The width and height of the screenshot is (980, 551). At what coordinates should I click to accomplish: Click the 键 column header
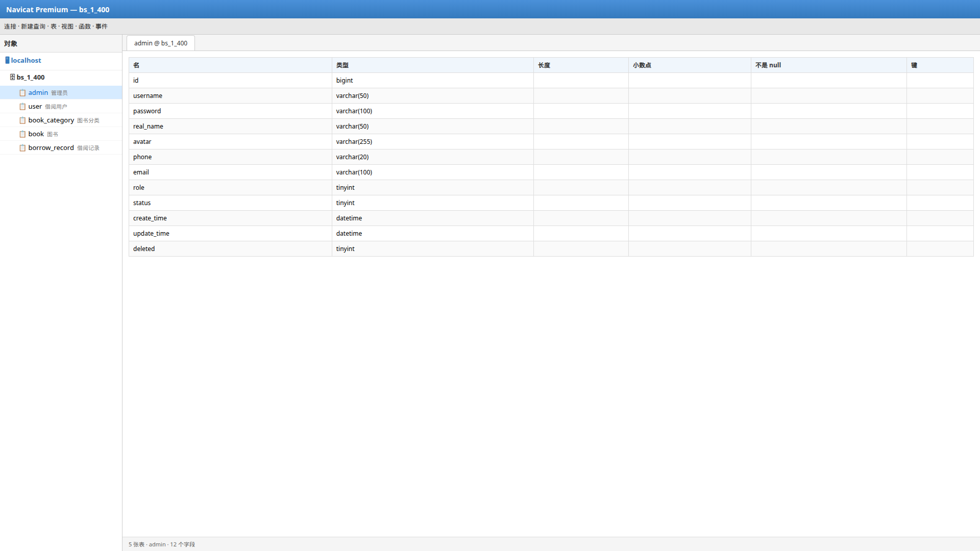(x=940, y=65)
